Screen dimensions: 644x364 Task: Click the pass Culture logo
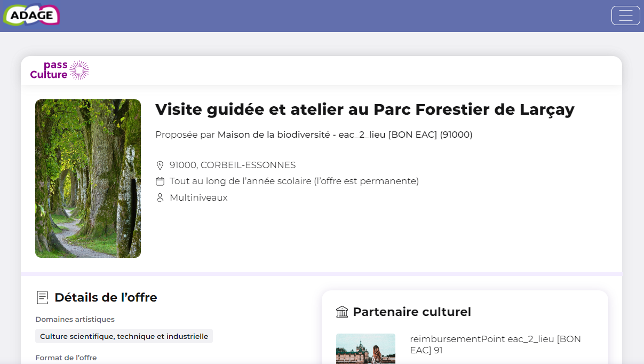[x=59, y=70]
